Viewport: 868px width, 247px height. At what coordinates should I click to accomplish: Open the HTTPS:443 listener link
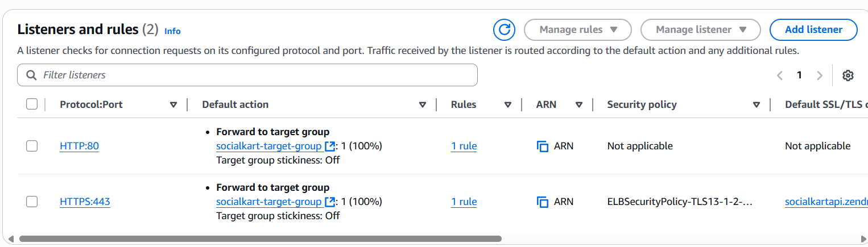point(85,202)
